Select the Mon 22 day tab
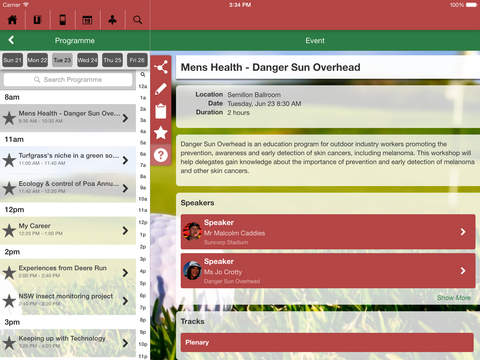The height and width of the screenshot is (360, 480). pos(37,60)
